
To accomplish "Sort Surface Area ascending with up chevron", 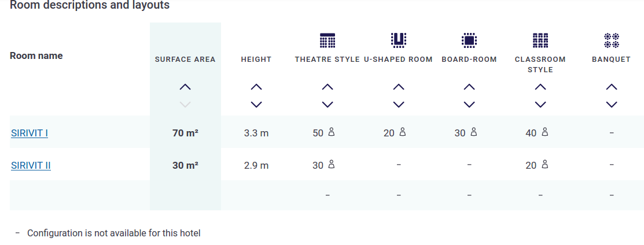I will 185,87.
